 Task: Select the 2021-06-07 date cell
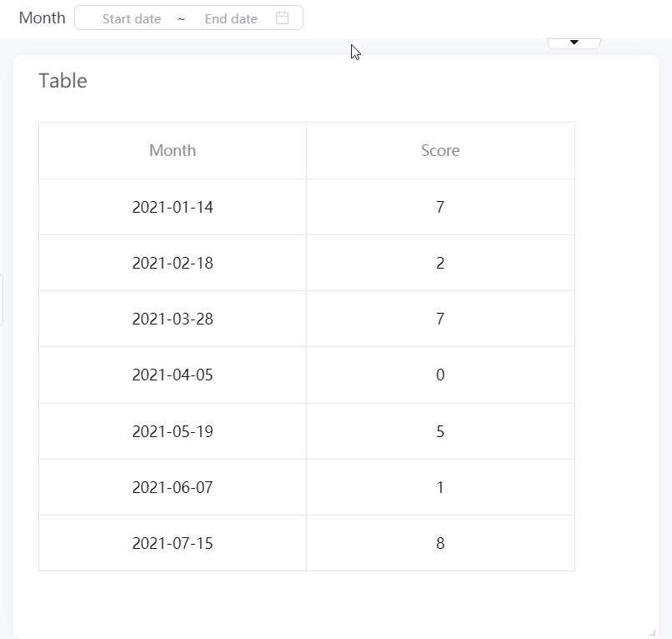173,487
